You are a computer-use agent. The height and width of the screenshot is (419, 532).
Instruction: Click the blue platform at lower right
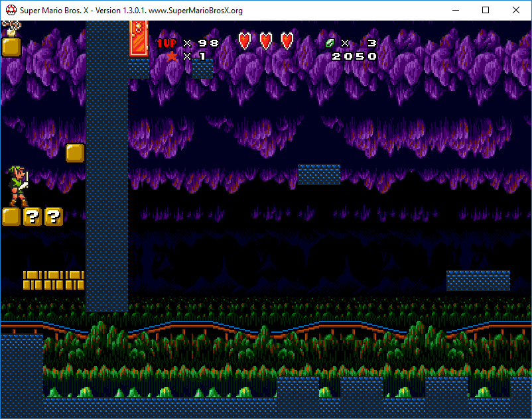coord(478,280)
